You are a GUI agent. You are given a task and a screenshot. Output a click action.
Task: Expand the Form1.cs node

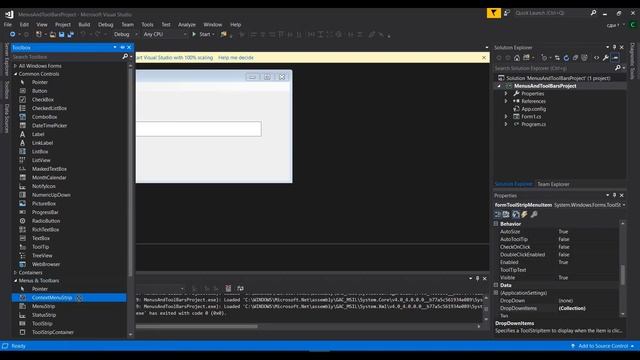pyautogui.click(x=506, y=117)
